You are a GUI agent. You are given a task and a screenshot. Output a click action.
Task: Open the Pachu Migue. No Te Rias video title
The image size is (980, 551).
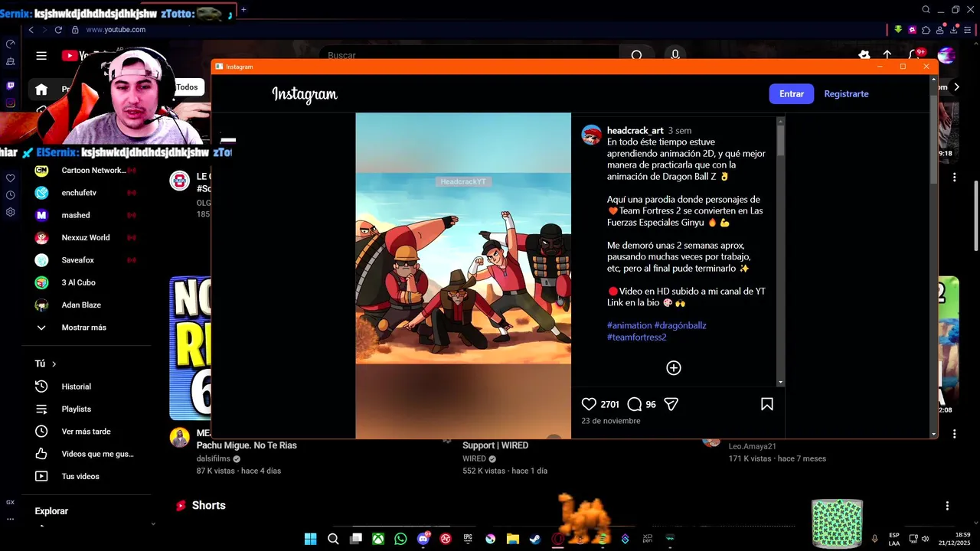[x=247, y=445]
